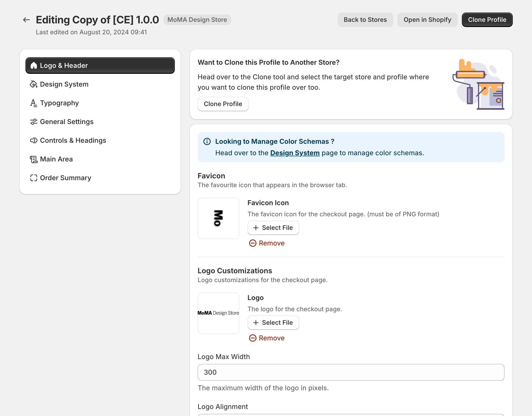532x416 pixels.
Task: Click Back to Stores button
Action: pos(365,20)
